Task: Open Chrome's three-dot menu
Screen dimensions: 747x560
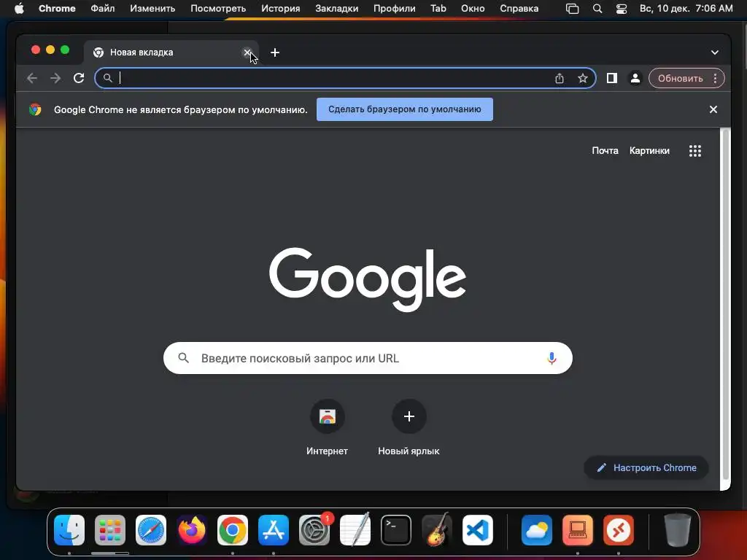Action: [x=715, y=78]
